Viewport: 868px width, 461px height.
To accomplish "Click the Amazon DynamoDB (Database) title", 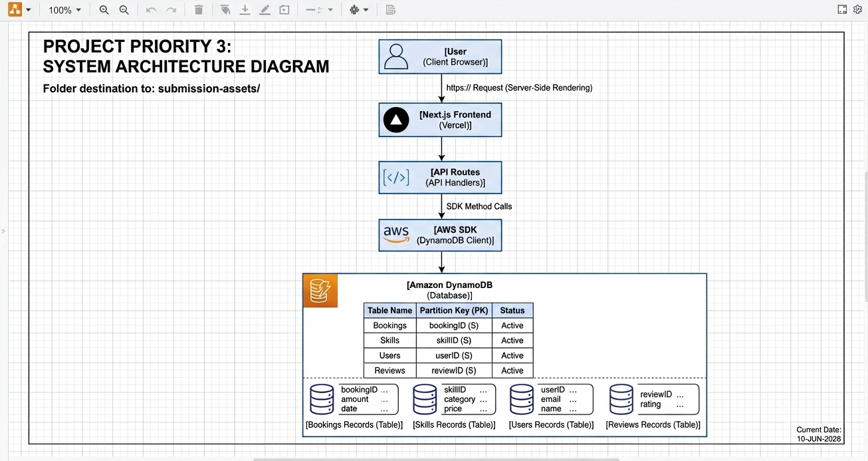I will (x=449, y=290).
